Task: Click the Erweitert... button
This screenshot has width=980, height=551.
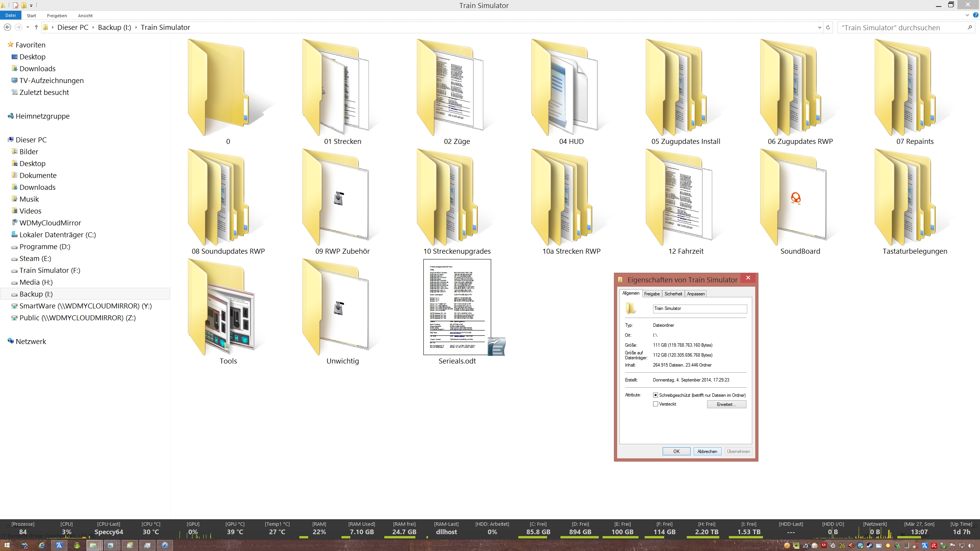Action: (726, 404)
